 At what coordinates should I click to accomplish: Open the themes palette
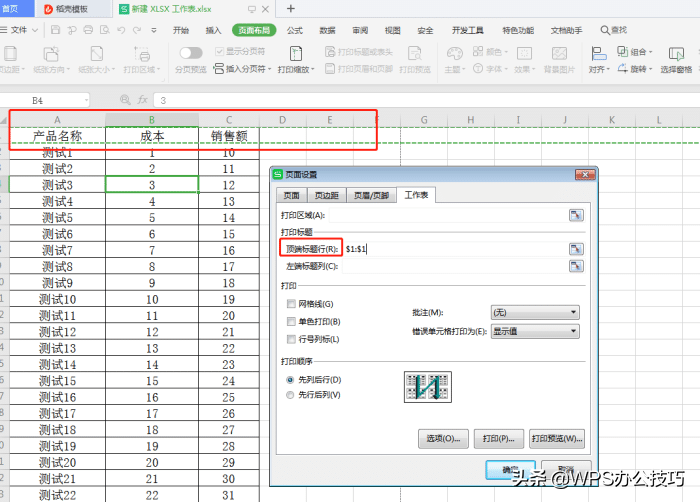[455, 60]
